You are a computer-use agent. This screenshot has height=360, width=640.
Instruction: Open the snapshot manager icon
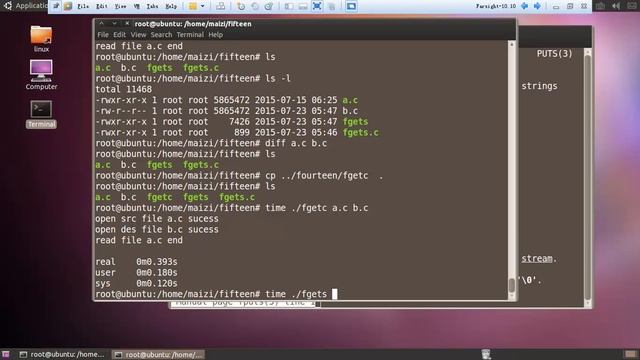(x=269, y=6)
